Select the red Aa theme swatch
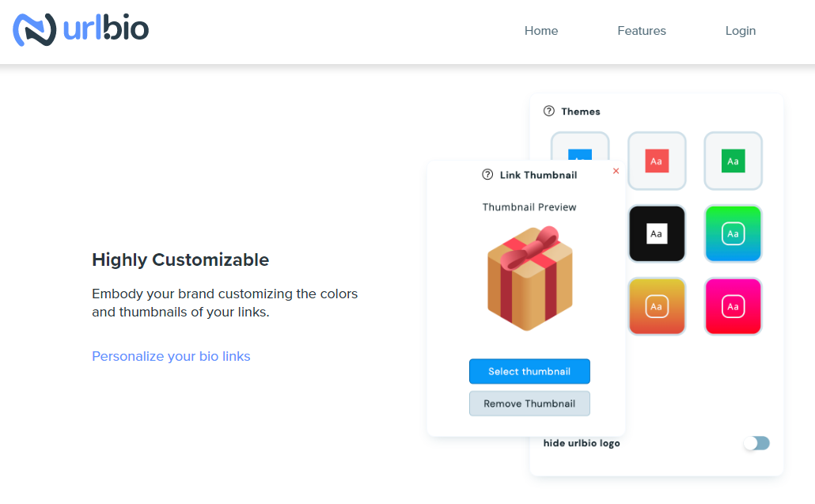Viewport: 815px width, 504px height. 657,161
